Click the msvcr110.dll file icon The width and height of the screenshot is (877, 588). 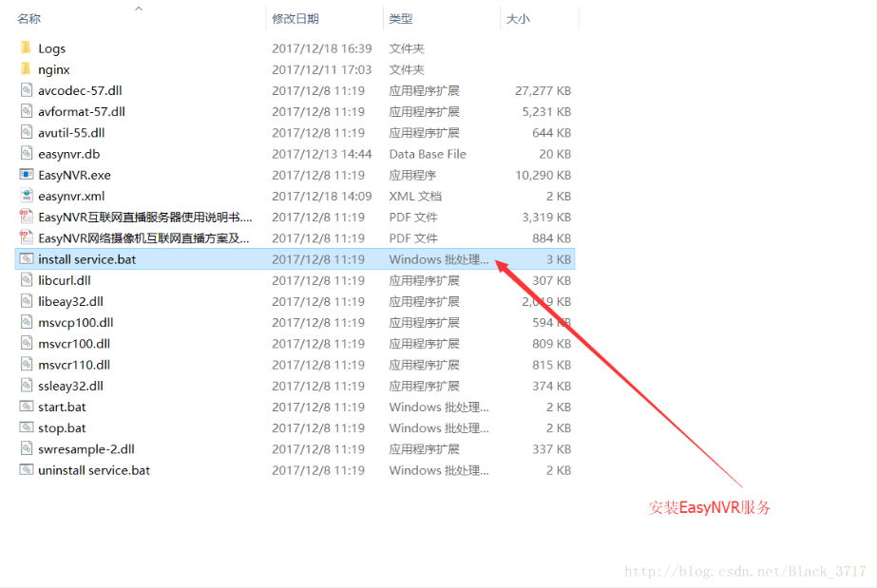(x=27, y=365)
